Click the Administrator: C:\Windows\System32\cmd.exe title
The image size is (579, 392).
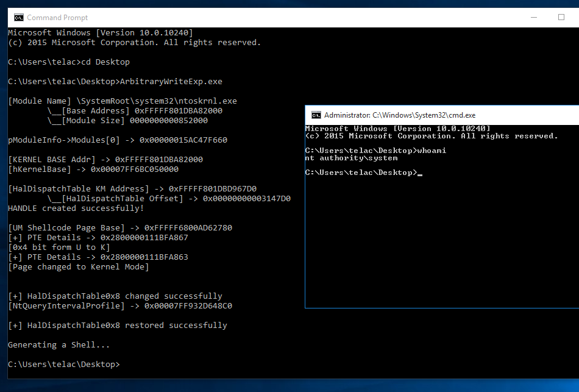(400, 115)
